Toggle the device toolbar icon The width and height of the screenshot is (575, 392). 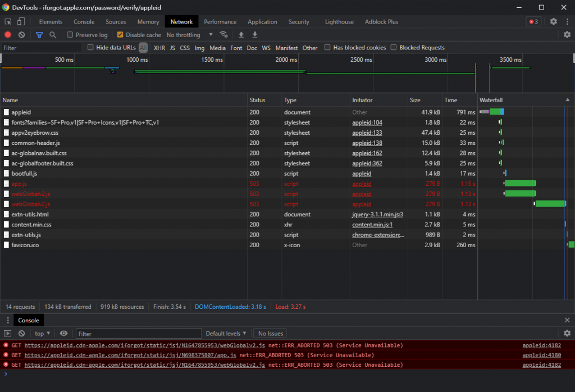21,22
